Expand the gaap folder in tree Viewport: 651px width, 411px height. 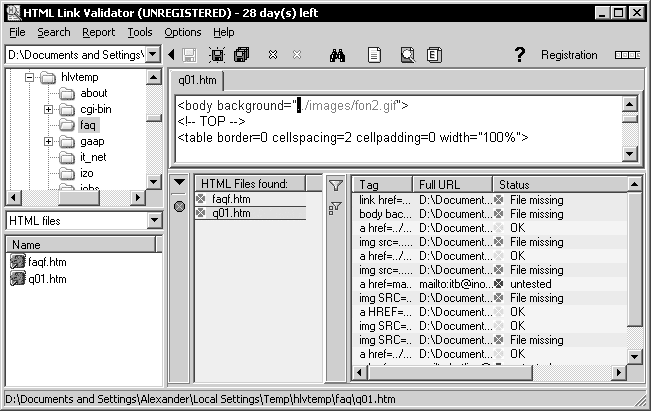click(48, 142)
